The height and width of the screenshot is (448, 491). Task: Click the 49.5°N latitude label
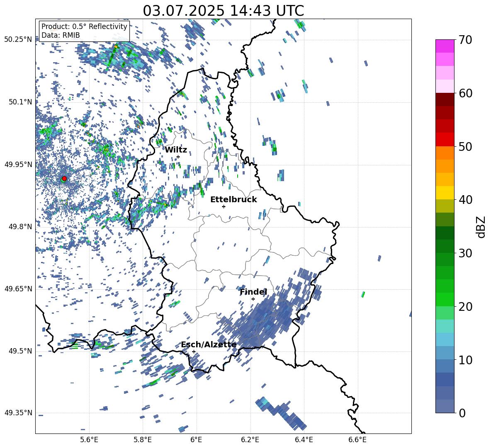click(21, 351)
